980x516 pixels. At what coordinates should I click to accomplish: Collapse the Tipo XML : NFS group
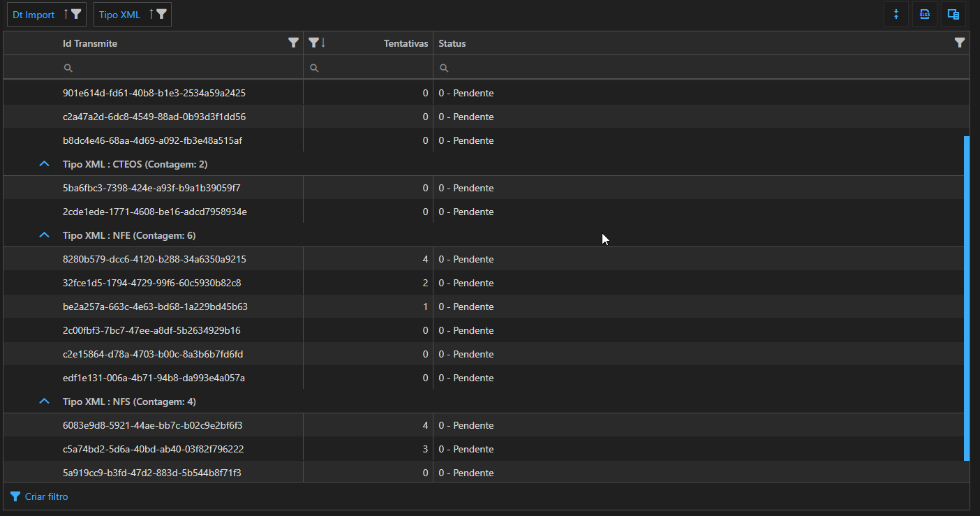coord(44,401)
